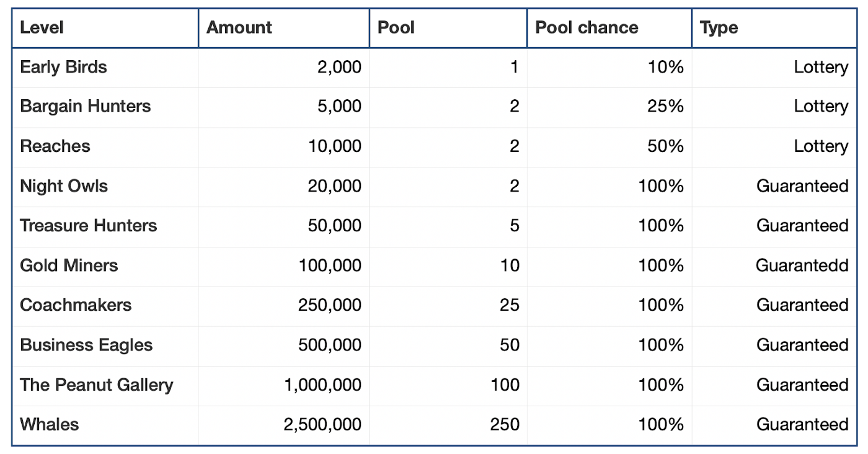Select the 25% pool chance cell
The width and height of the screenshot is (868, 454).
point(609,107)
